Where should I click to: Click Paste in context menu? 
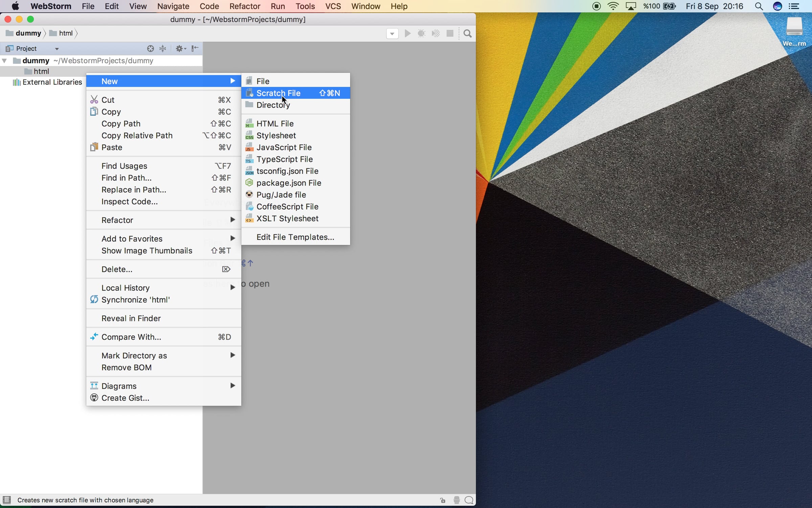click(164, 147)
